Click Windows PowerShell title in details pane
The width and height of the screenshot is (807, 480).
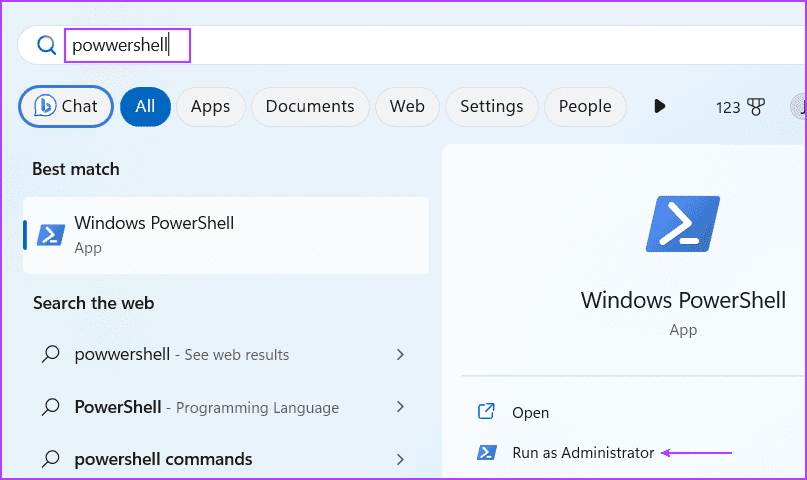[x=683, y=300]
